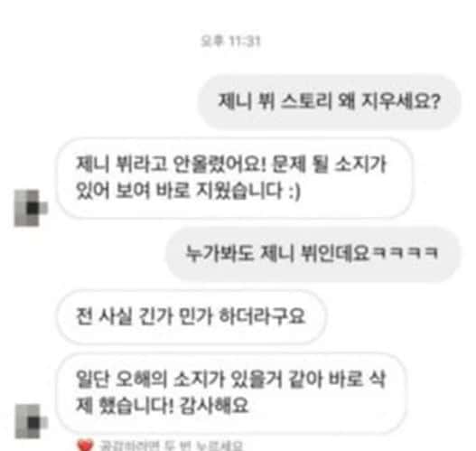
Task: Select the '제니 뷔라고 안올렸어요!' message bubble
Action: point(234,178)
